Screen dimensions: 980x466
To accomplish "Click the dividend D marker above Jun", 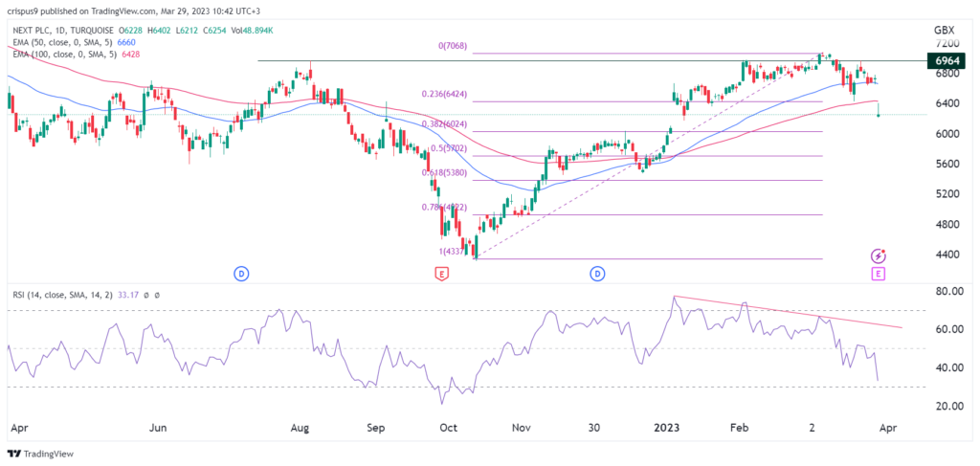I will (x=240, y=273).
